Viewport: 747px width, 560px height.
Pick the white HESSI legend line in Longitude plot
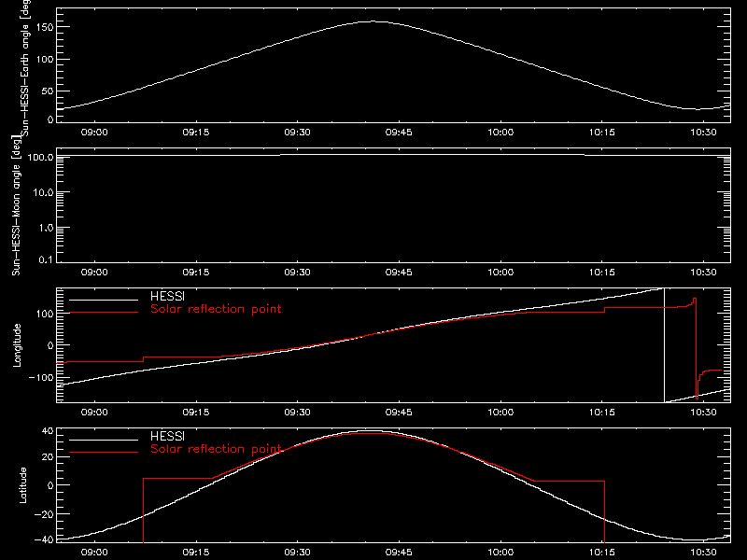tap(104, 300)
